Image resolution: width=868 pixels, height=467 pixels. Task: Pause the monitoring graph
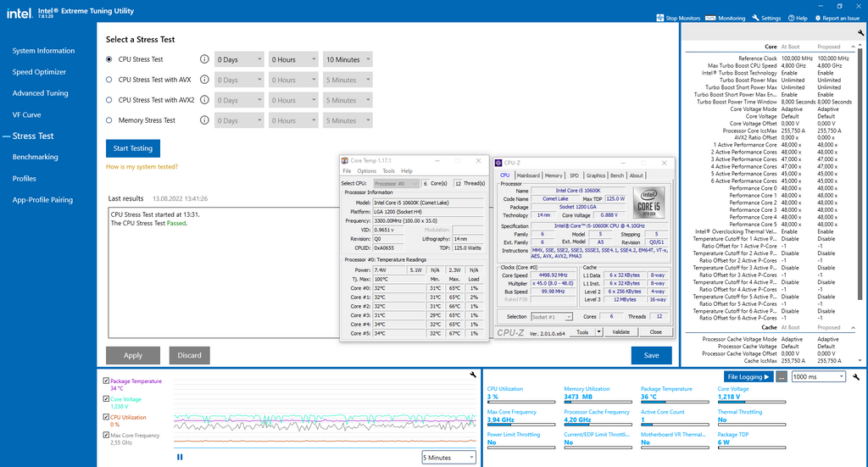click(x=180, y=457)
